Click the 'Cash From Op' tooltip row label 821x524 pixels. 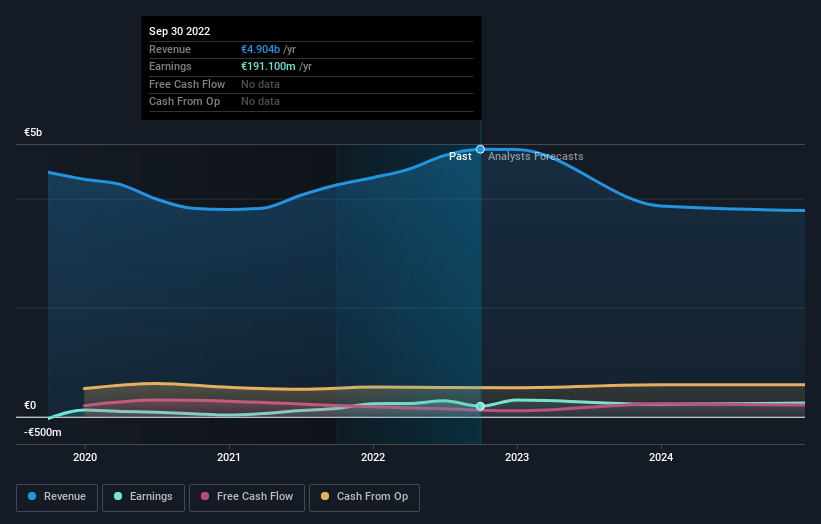click(184, 102)
